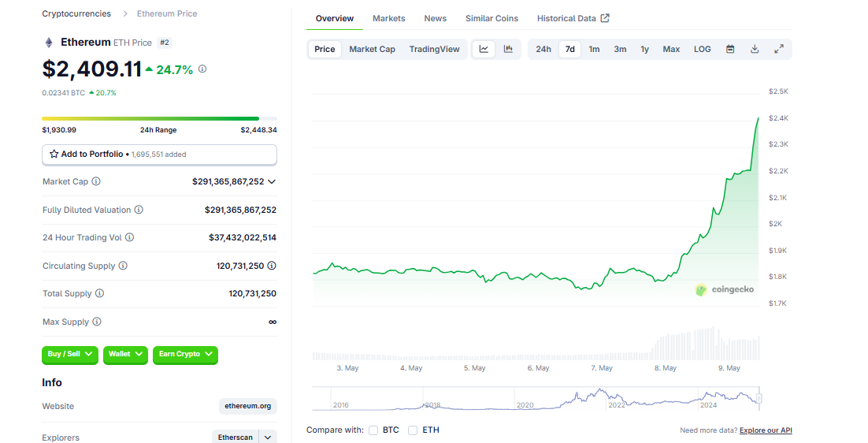The width and height of the screenshot is (868, 443).
Task: Show Max Supply info icon
Action: (x=97, y=321)
